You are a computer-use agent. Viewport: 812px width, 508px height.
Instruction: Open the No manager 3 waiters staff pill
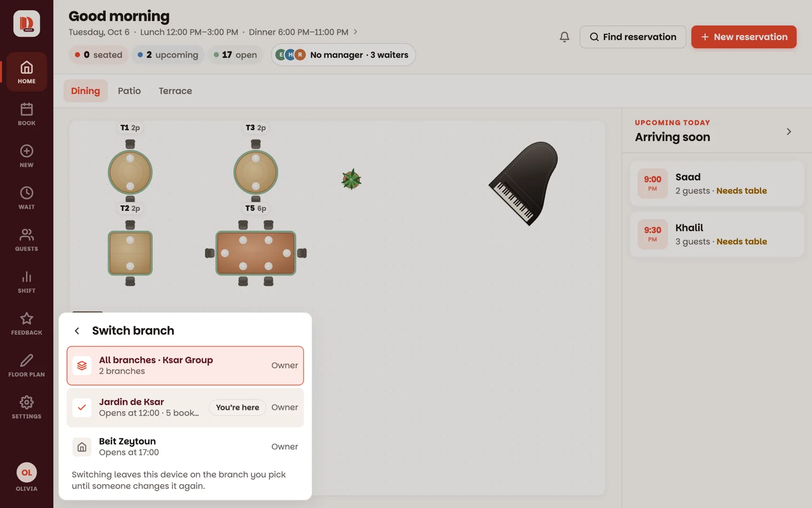tap(343, 55)
